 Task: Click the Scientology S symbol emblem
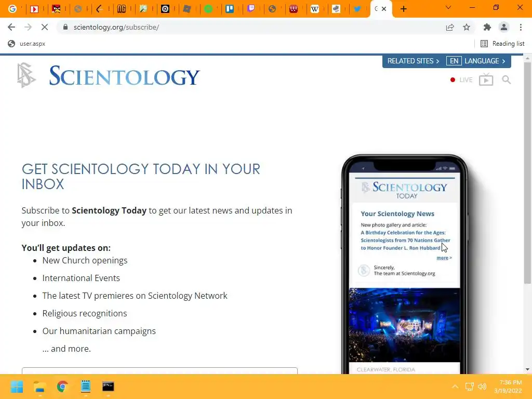point(26,75)
